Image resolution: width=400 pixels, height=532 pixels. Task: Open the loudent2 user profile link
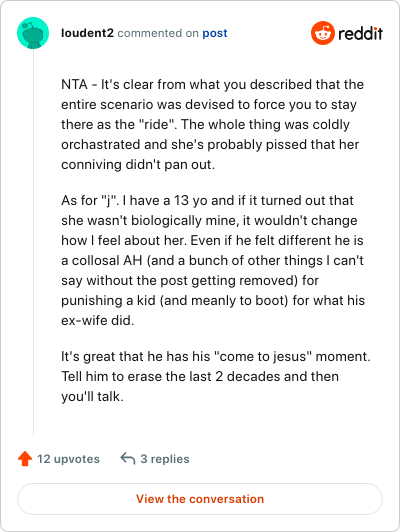(87, 33)
